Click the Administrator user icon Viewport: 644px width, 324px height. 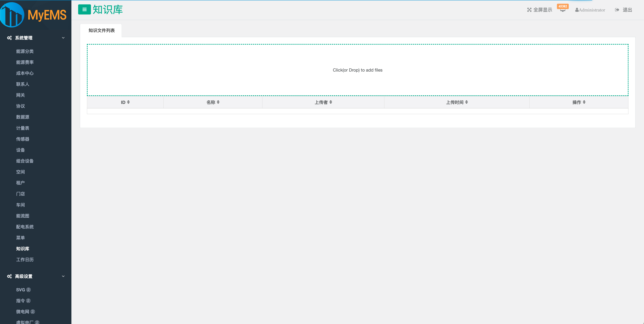point(577,10)
